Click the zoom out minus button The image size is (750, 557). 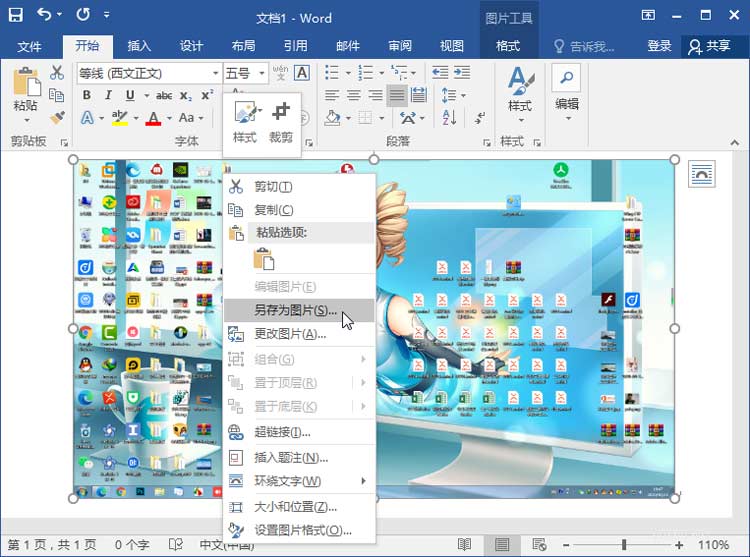pyautogui.click(x=566, y=545)
